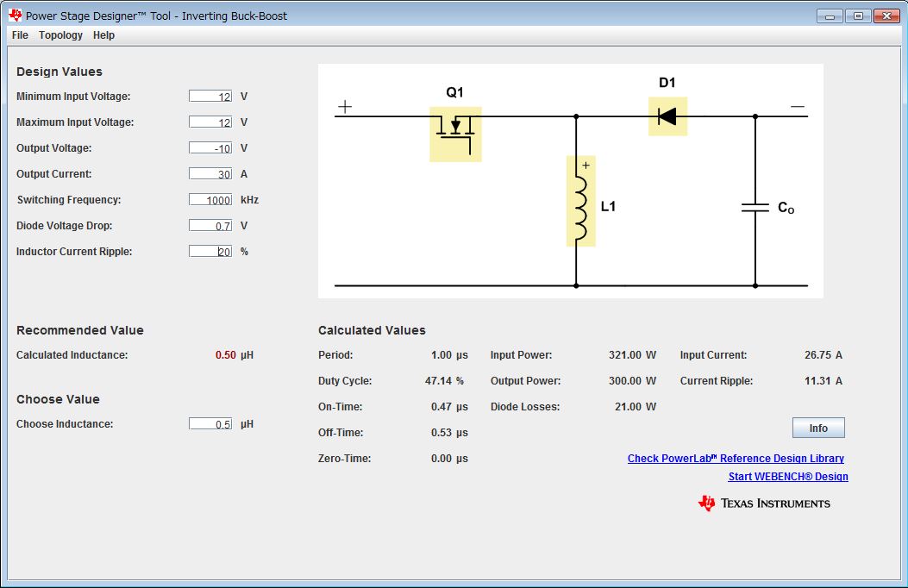Open Start WEBENCH Design link

(x=787, y=476)
